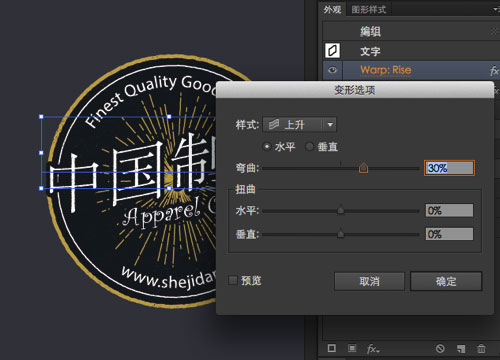Click the Duplicate Selected Item icon

(461, 349)
